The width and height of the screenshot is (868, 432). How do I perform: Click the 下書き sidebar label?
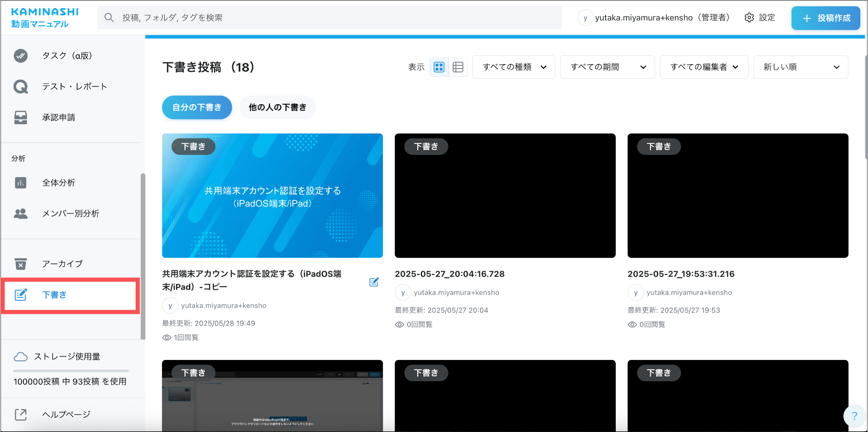click(x=54, y=295)
